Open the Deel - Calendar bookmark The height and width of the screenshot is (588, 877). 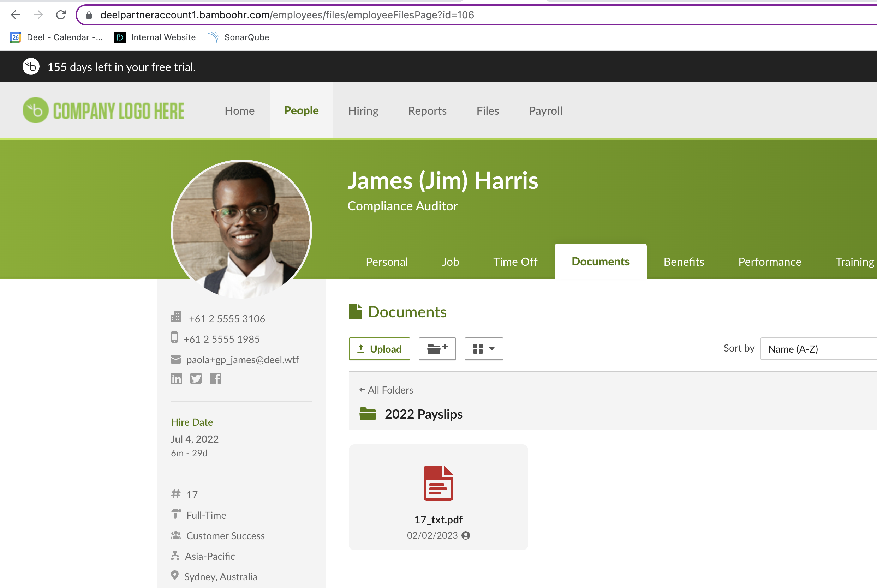tap(56, 37)
